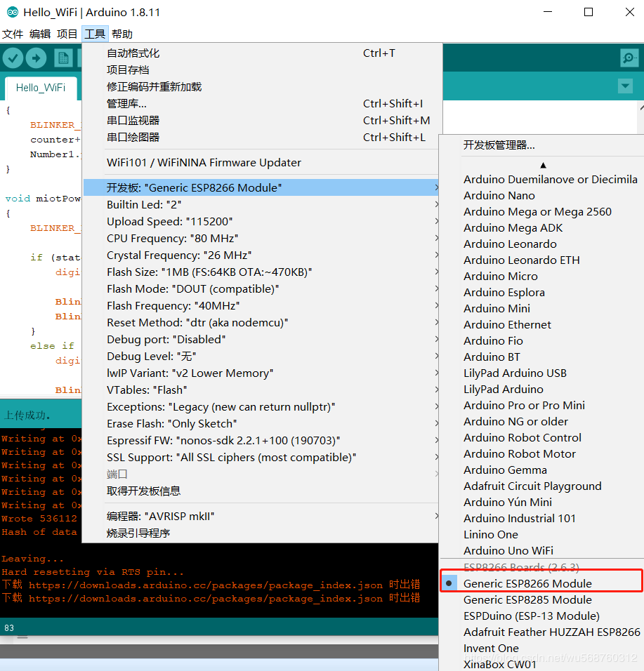Expand the 开发板 Generic ESP8266 Module submenu

tap(261, 187)
